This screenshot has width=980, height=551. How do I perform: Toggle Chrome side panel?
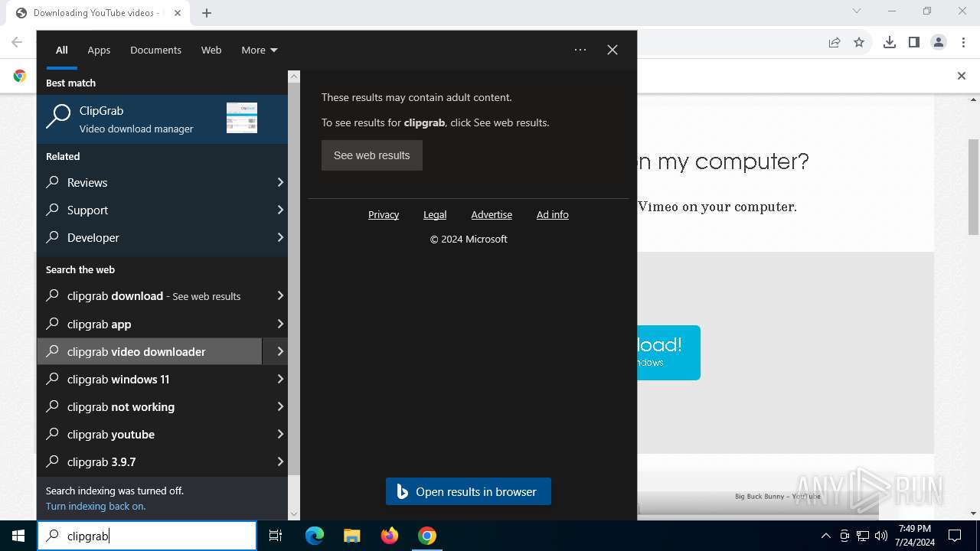913,42
